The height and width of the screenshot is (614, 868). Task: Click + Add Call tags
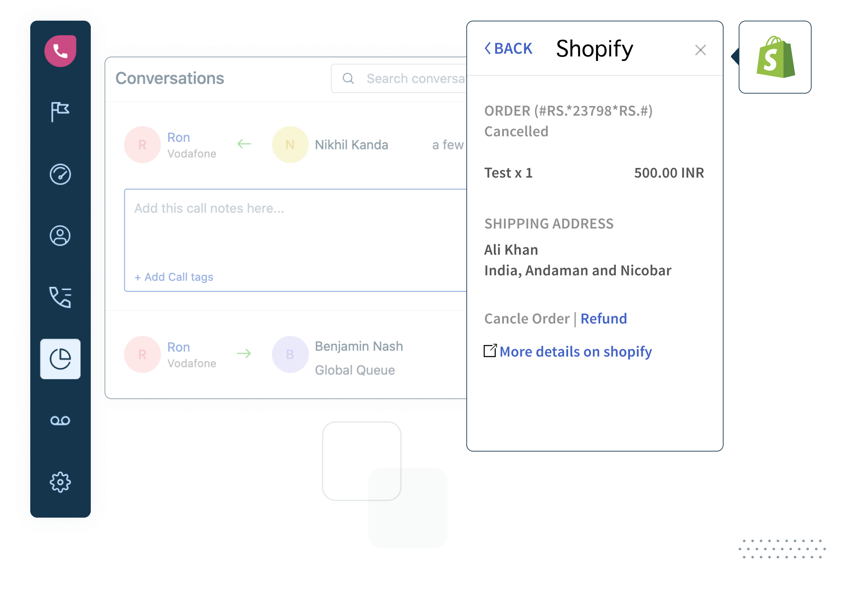pyautogui.click(x=173, y=277)
